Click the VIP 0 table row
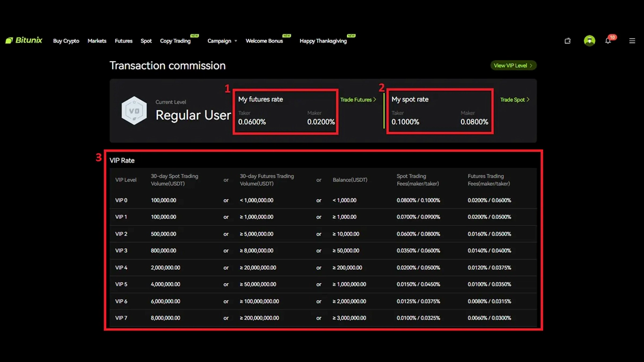 tap(322, 200)
